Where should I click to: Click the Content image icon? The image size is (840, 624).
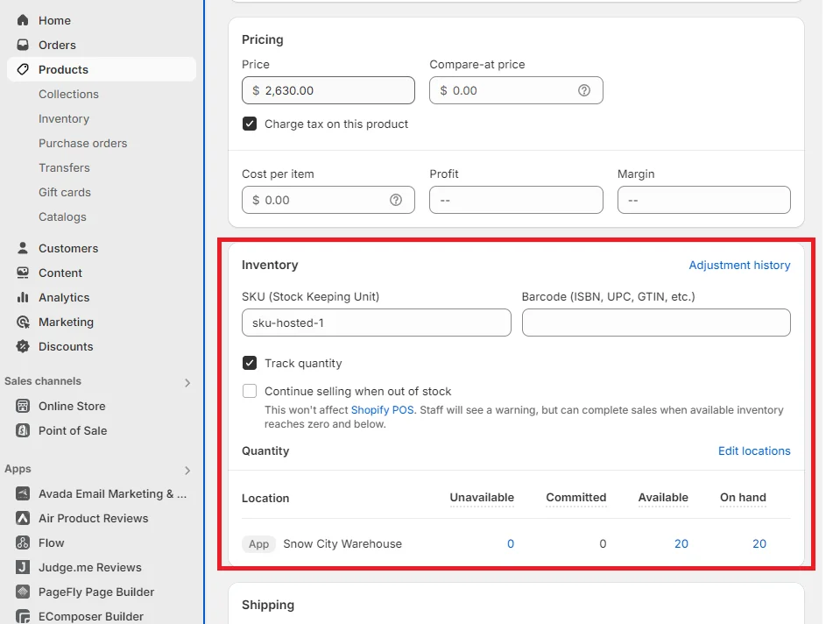pyautogui.click(x=23, y=273)
